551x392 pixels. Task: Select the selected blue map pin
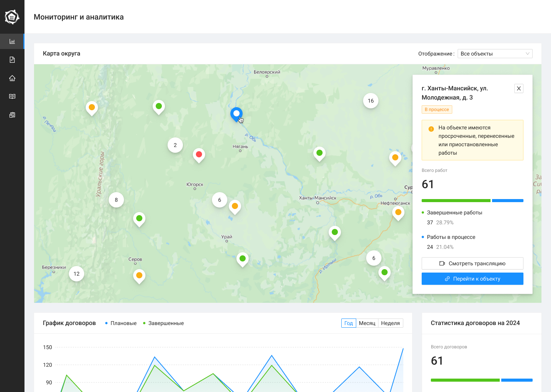click(236, 114)
